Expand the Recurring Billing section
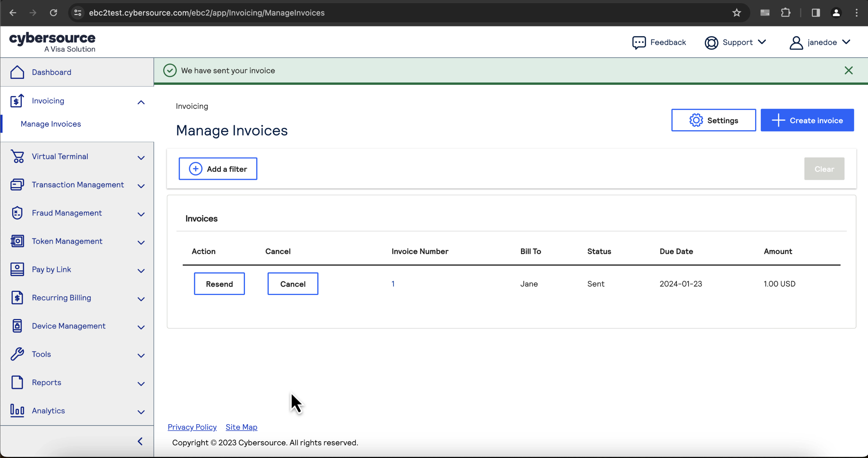 (141, 299)
